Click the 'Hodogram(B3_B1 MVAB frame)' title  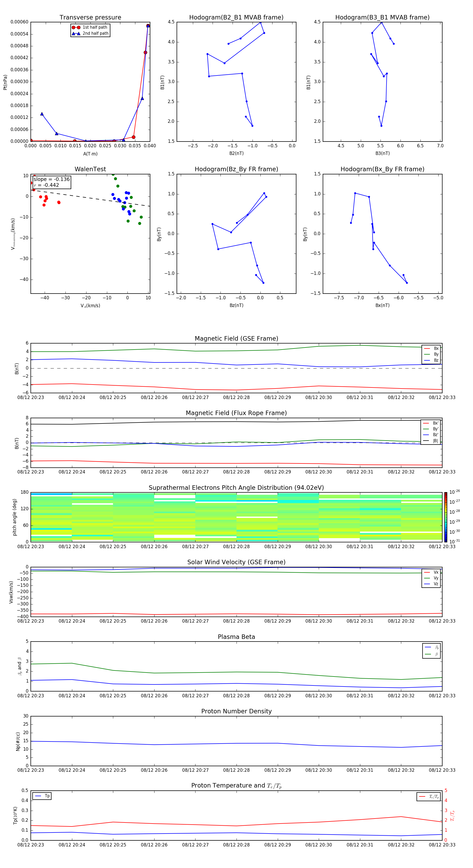(x=382, y=18)
